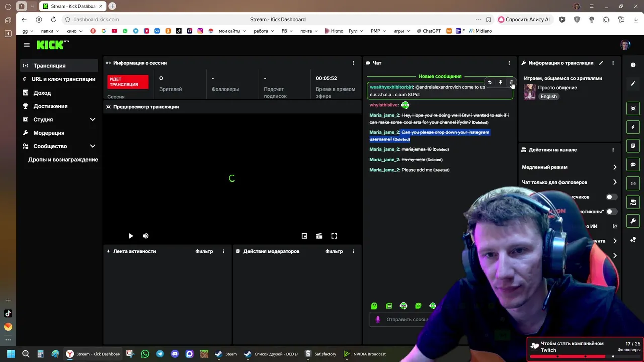The height and width of the screenshot is (362, 644).
Task: Toggle the moderator actions widget in right rail
Action: point(633,202)
